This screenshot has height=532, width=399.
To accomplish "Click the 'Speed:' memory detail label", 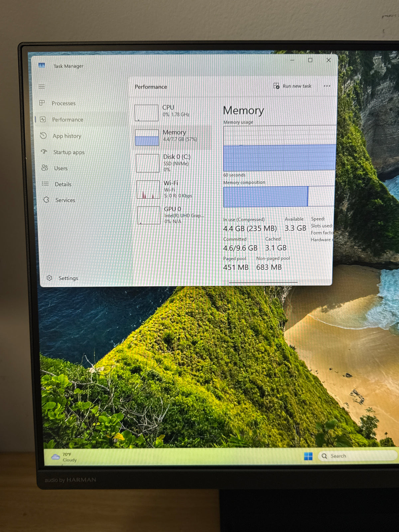I will click(318, 219).
